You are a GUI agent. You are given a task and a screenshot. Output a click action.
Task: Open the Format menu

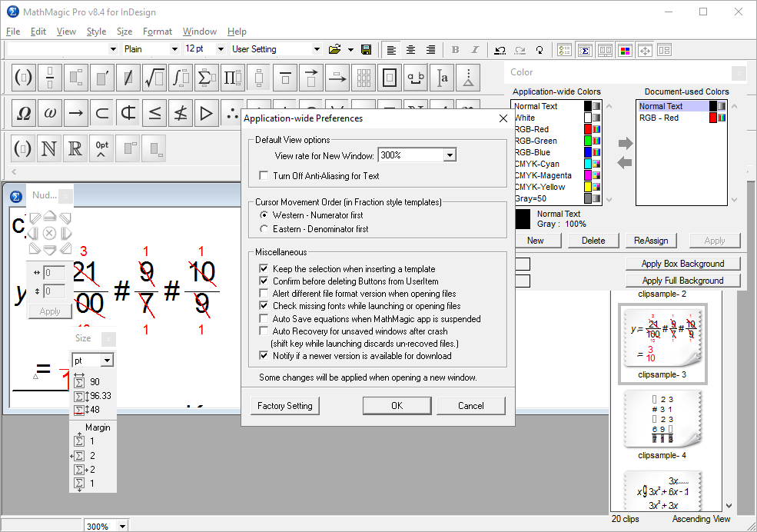[x=158, y=32]
